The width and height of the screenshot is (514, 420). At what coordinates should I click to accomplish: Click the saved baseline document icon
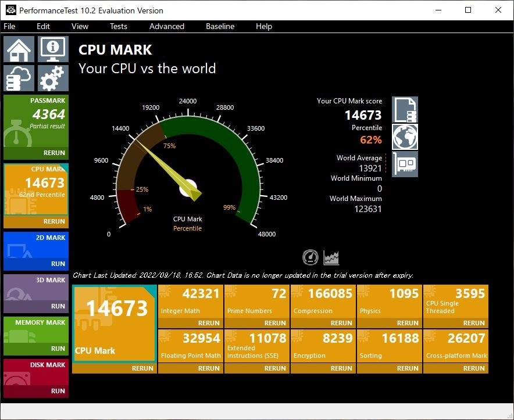405,109
